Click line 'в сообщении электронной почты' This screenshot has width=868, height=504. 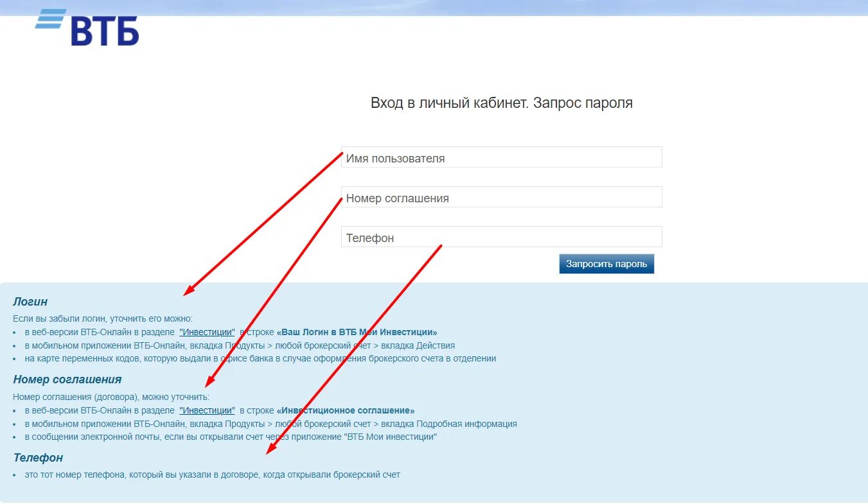point(231,437)
